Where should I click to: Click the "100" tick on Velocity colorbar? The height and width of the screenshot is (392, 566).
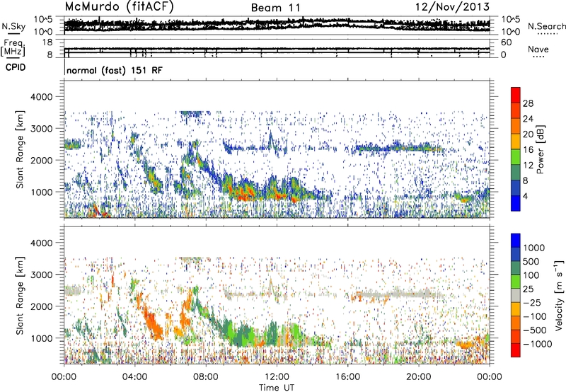tap(531, 275)
